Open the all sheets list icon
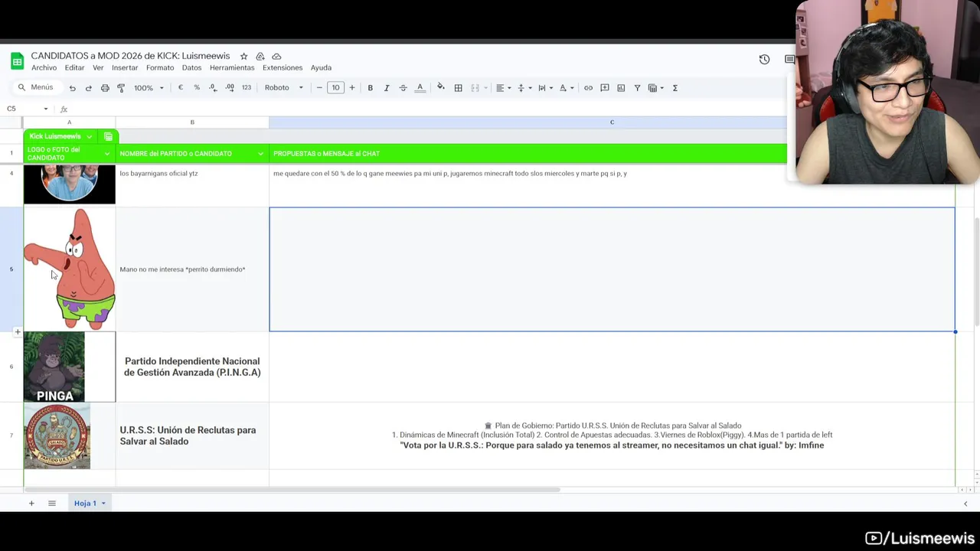The image size is (980, 551). (x=52, y=503)
